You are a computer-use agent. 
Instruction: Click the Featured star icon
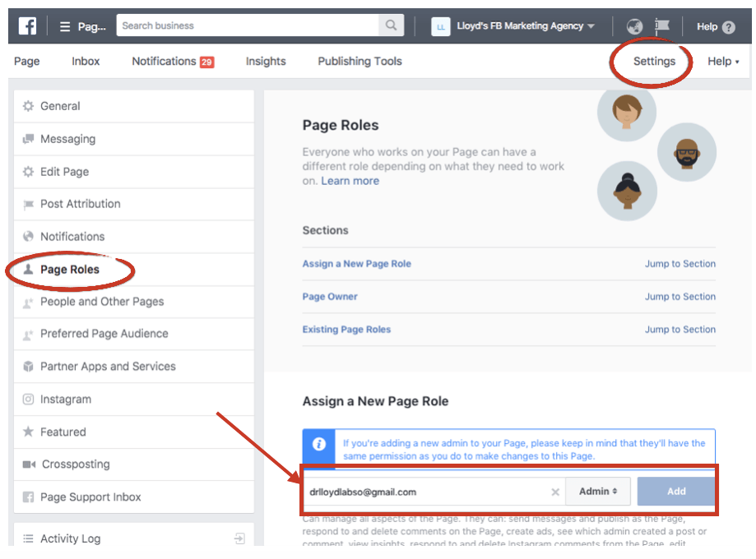29,432
